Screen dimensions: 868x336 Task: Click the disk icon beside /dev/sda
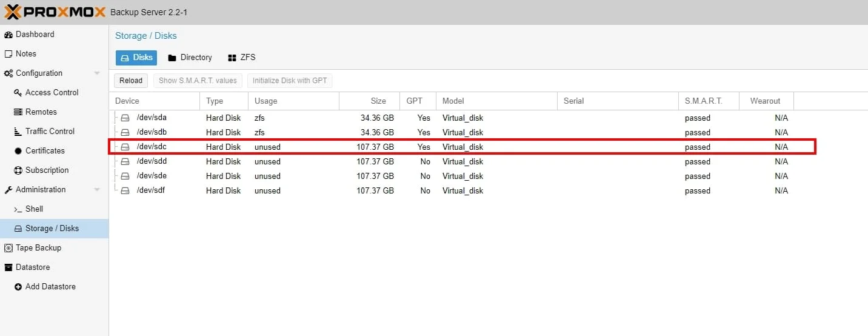coord(125,118)
